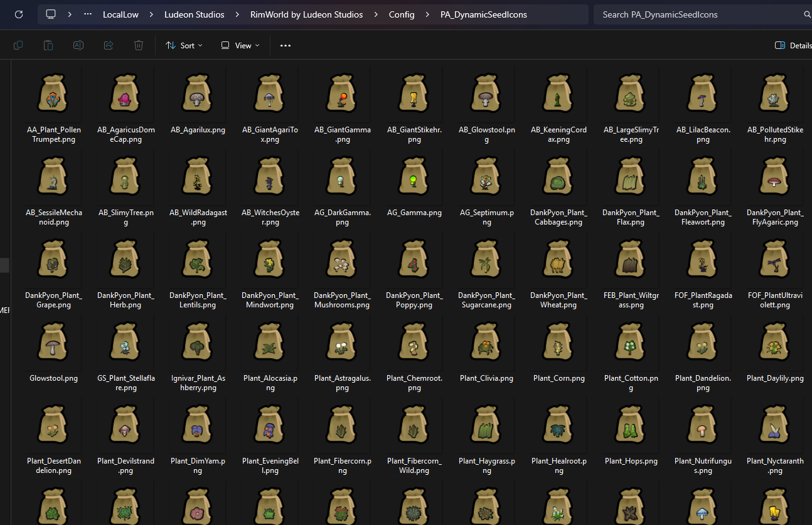Expand chevron after LocalLow breadcrumb
Image resolution: width=812 pixels, height=525 pixels.
point(152,14)
